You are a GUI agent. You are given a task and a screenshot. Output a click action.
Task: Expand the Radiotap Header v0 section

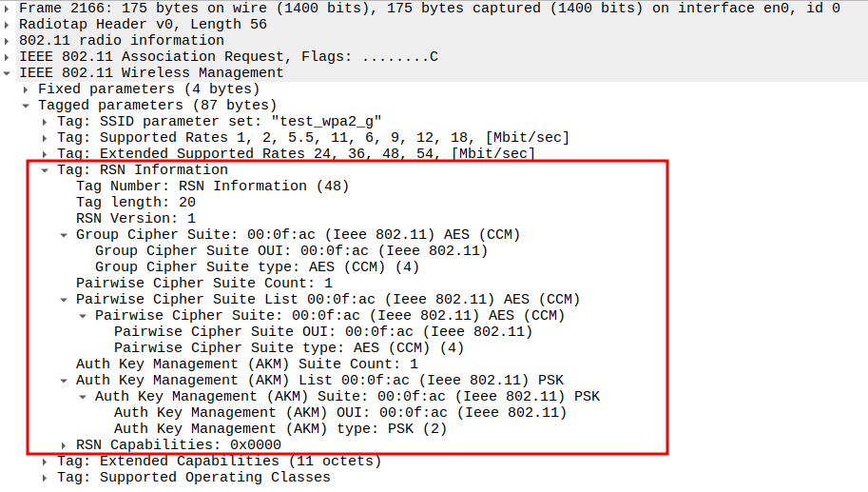pyautogui.click(x=9, y=24)
